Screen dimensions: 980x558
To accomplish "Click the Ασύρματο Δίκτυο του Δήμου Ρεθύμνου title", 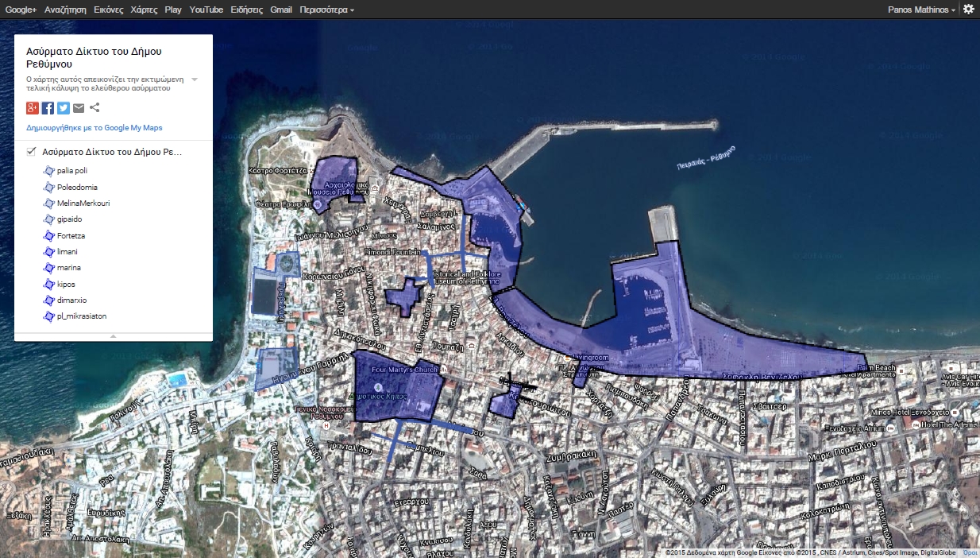I will (x=94, y=57).
